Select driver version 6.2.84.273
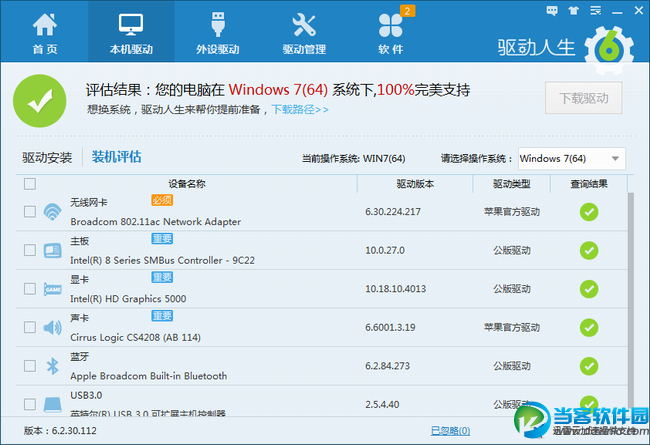Image resolution: width=650 pixels, height=445 pixels. coord(387,366)
